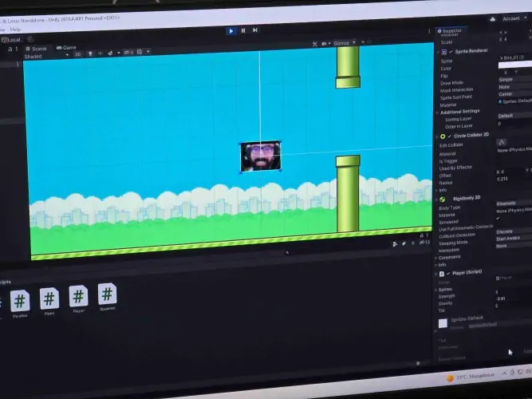Click the Sprite Renderer component icon
The height and width of the screenshot is (399, 532).
[x=444, y=52]
